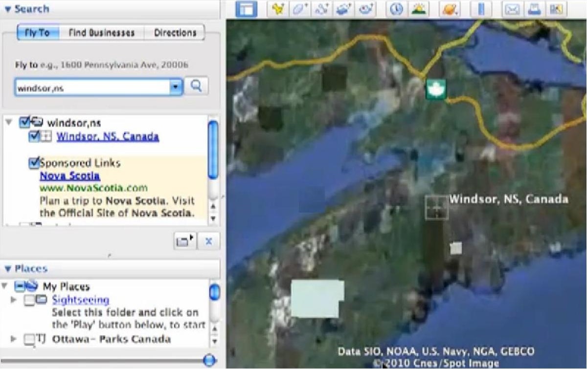Select the Add Image Overlay tool
Screen dimensions: 588x369
344,9
